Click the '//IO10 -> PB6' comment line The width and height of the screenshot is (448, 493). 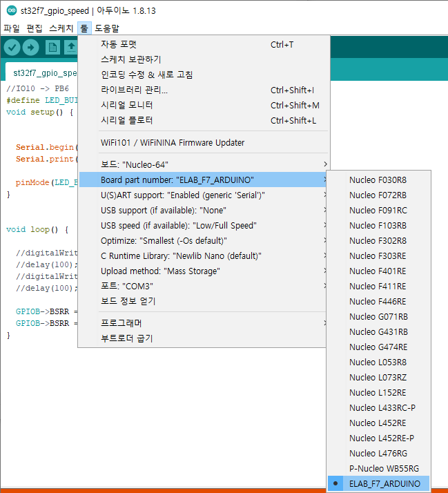coord(37,88)
